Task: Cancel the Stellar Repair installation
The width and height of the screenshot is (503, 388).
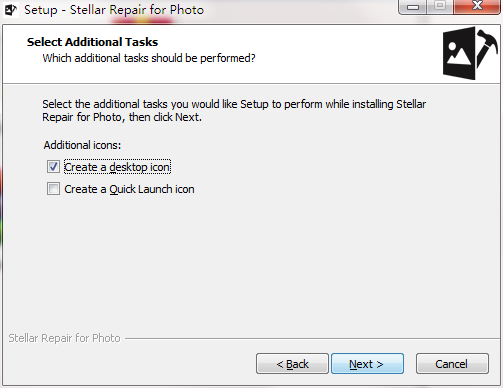Action: [452, 364]
